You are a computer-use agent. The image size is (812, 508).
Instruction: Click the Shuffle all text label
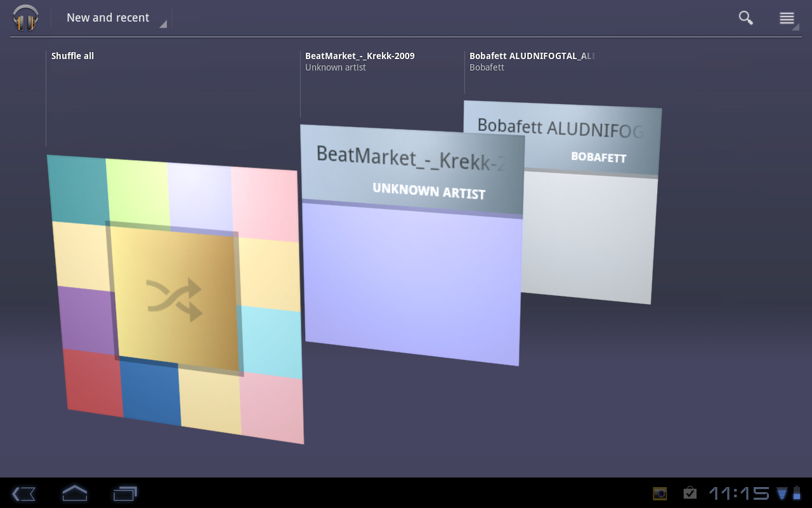pyautogui.click(x=72, y=56)
